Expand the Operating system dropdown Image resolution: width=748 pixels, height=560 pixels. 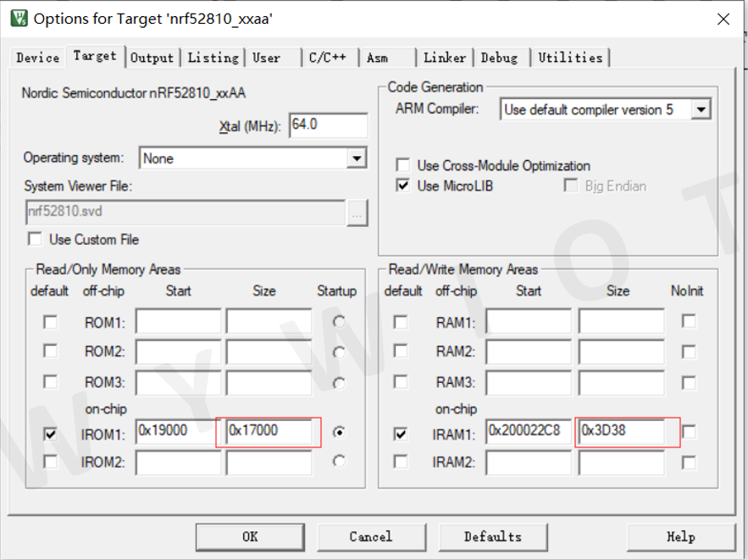357,158
